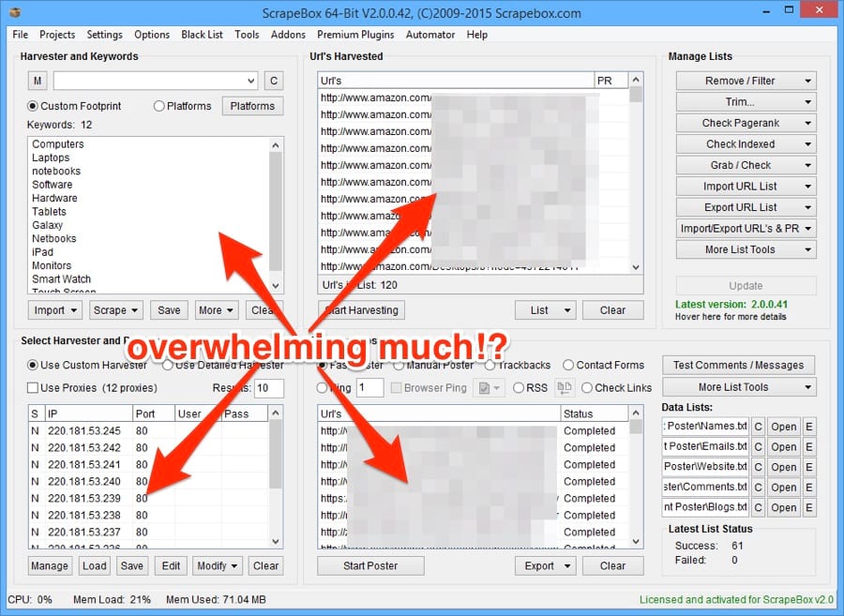Open the Black List menu
Viewport: 844px width, 616px height.
coord(202,35)
